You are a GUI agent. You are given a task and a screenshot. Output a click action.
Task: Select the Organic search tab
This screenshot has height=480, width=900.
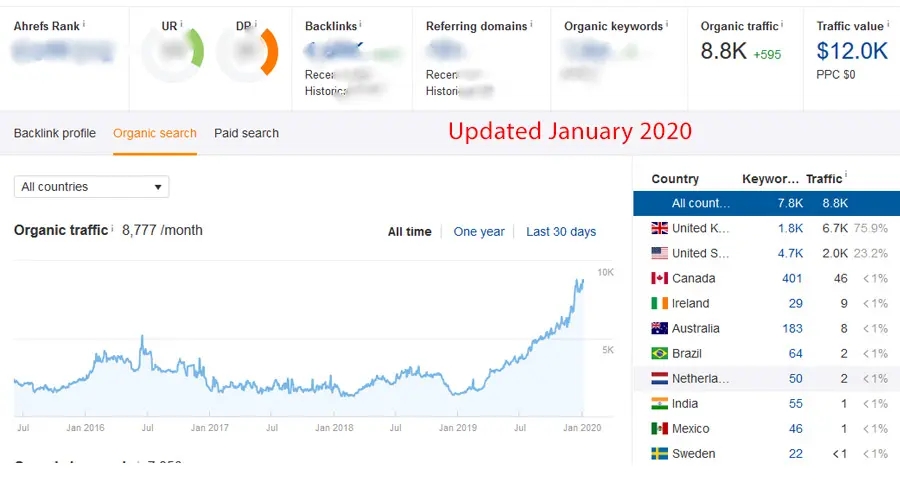pyautogui.click(x=155, y=133)
